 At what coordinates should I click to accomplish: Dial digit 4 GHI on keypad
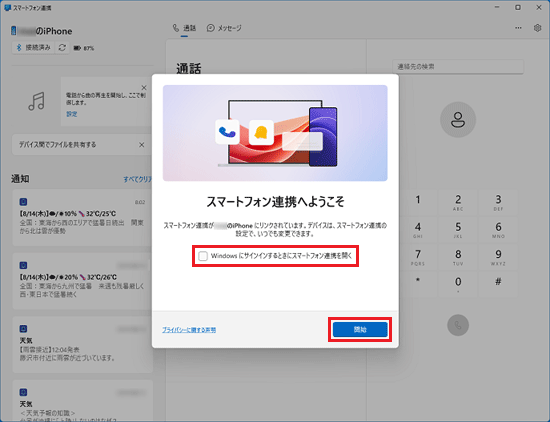[418, 230]
